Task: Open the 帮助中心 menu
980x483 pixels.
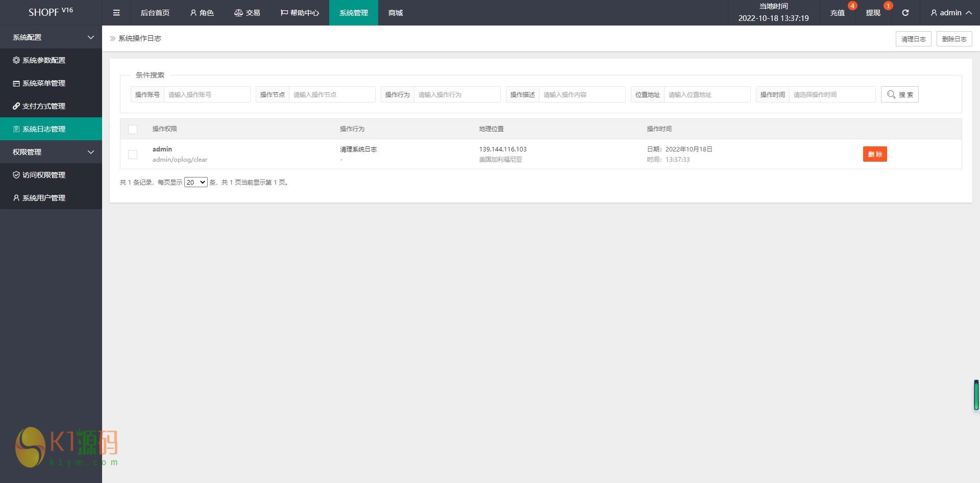Action: click(300, 13)
